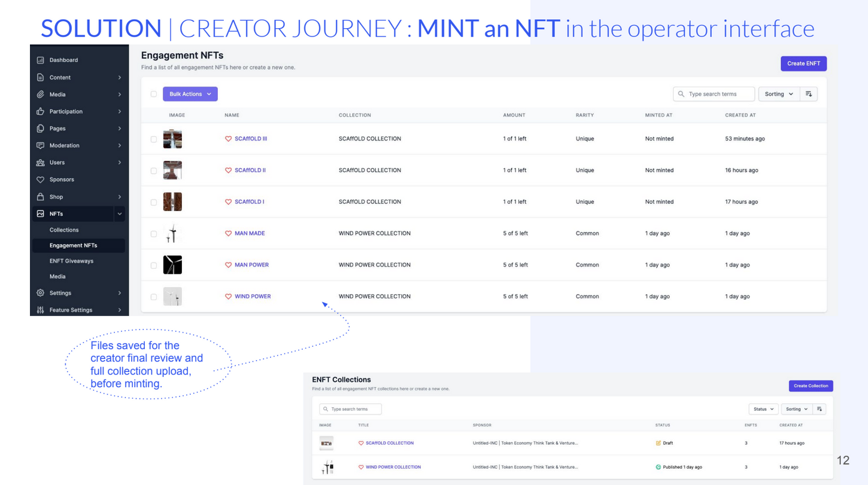Click heart icon beside SCAFFOLD COLLECTION title
This screenshot has width=868, height=485.
[361, 443]
